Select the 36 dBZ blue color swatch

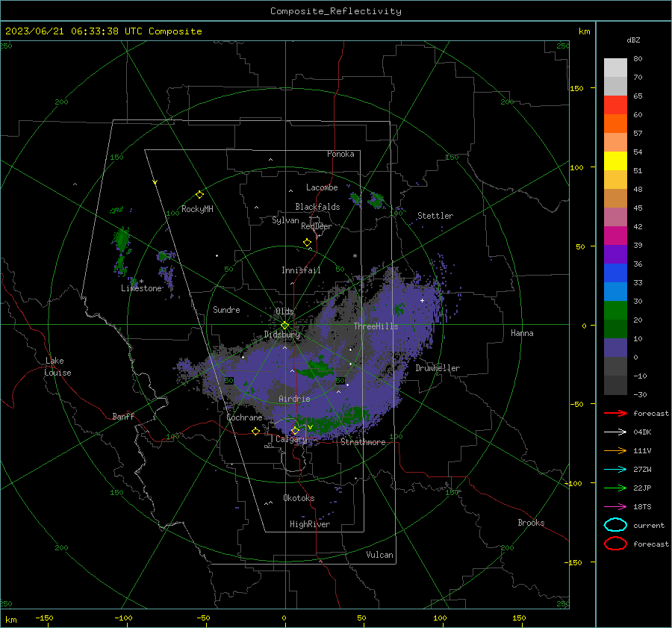(615, 273)
